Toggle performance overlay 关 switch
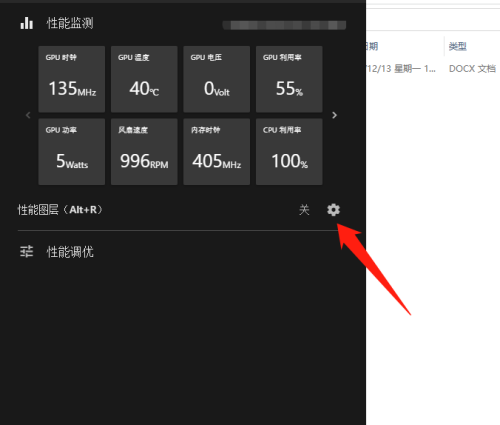 pos(304,210)
